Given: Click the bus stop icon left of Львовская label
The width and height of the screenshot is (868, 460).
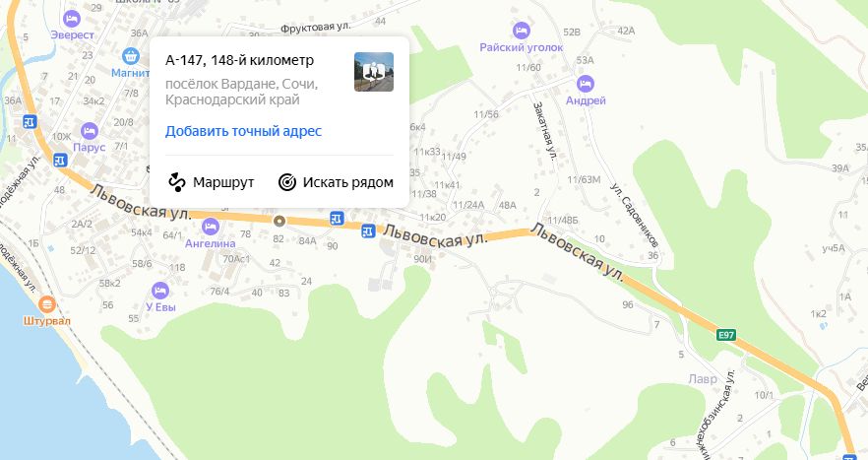Looking at the screenshot, I should pos(368,231).
